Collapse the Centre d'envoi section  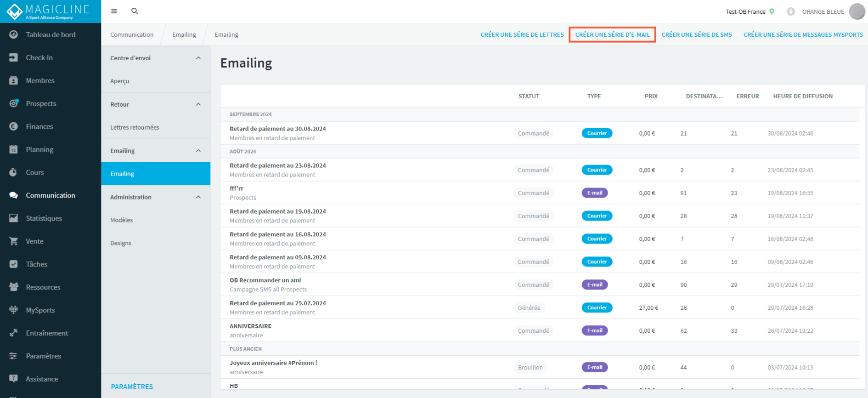(198, 58)
